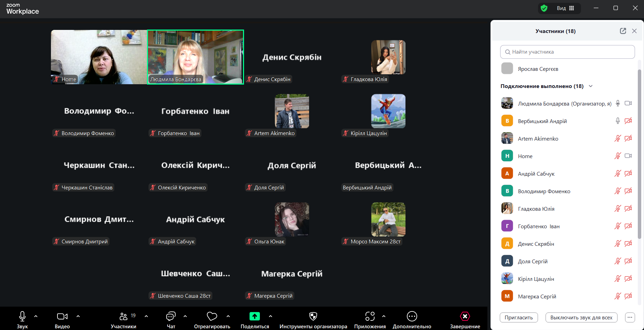Open the Chat icon in the toolbar
This screenshot has width=644, height=330.
point(171,316)
